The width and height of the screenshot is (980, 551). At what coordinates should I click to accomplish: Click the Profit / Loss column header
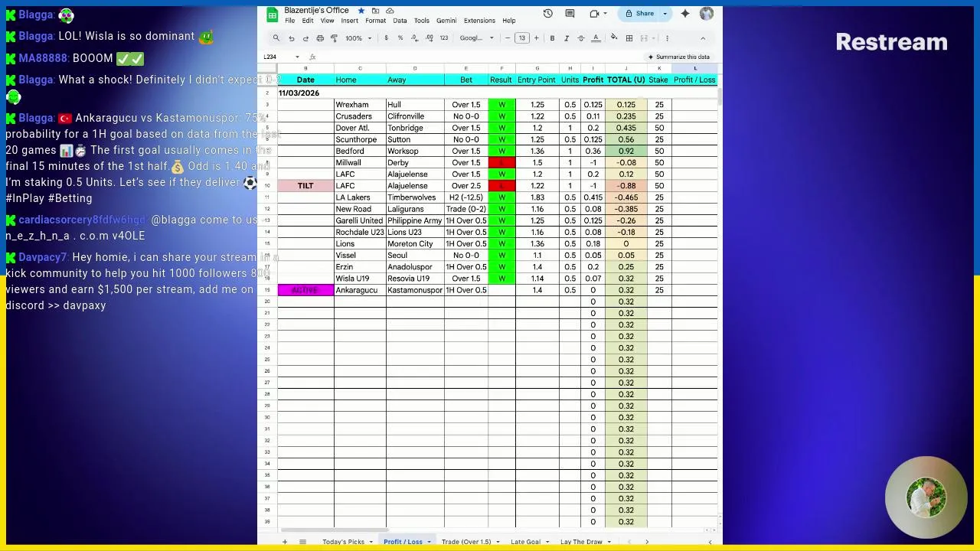(x=694, y=80)
